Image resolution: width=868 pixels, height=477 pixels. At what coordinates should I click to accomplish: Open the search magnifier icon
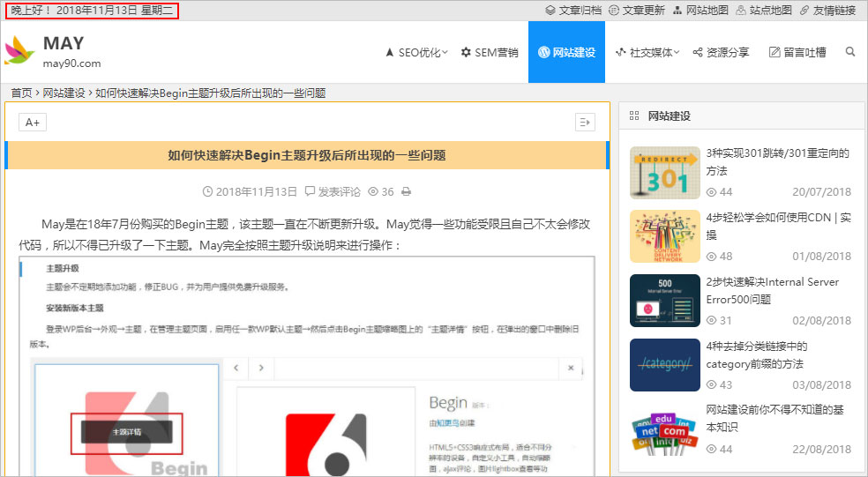[850, 52]
